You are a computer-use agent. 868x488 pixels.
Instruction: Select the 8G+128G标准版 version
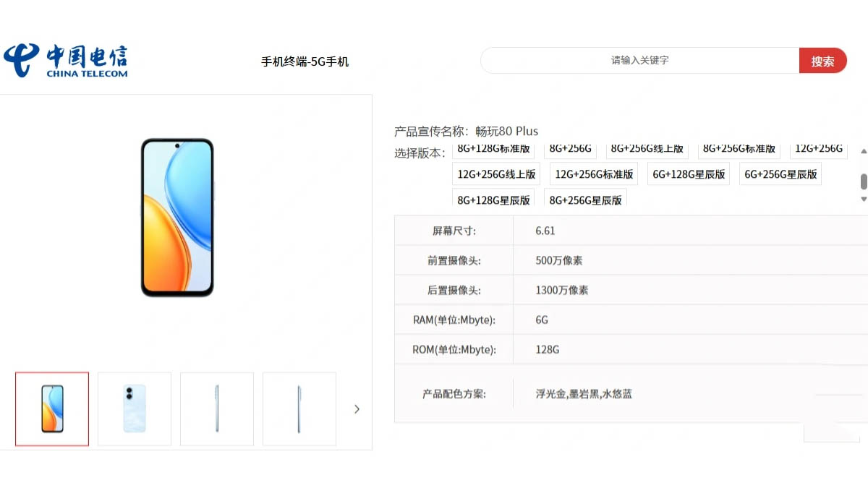495,149
